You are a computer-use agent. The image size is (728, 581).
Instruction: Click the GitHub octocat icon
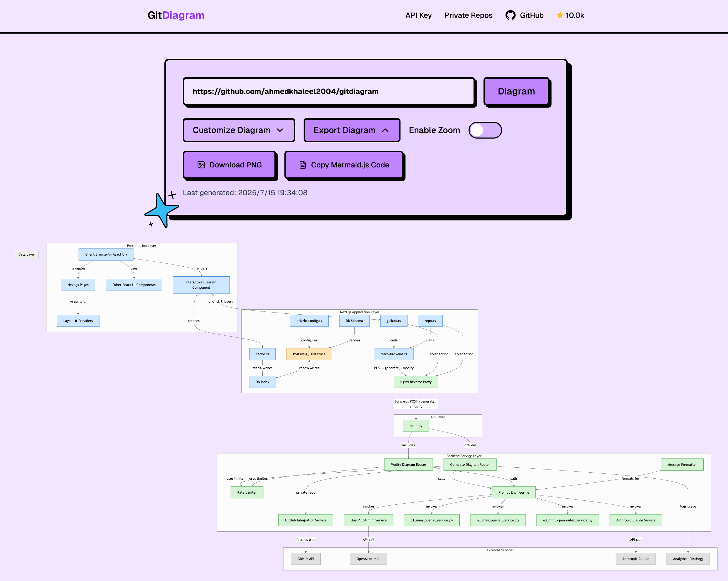coord(510,15)
